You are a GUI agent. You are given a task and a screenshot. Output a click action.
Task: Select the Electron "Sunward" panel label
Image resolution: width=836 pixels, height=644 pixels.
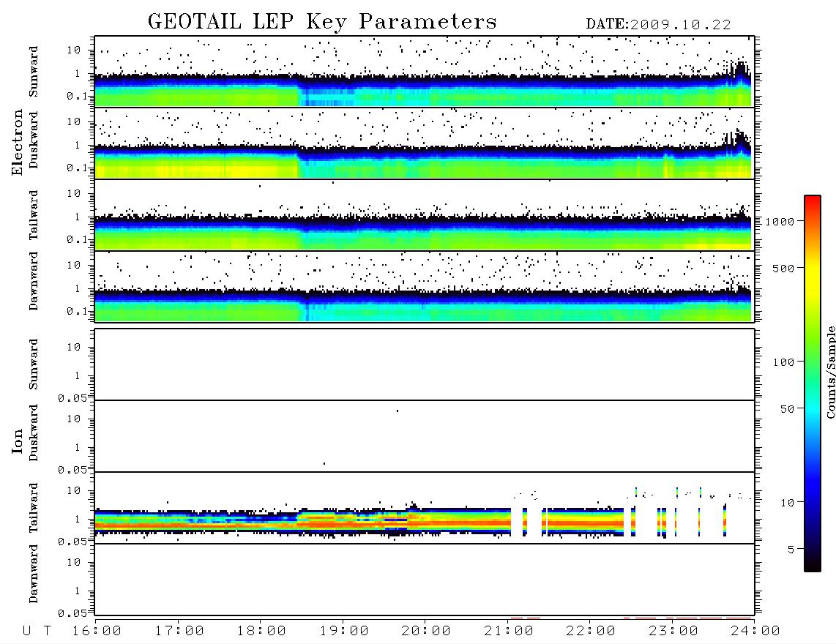click(34, 72)
